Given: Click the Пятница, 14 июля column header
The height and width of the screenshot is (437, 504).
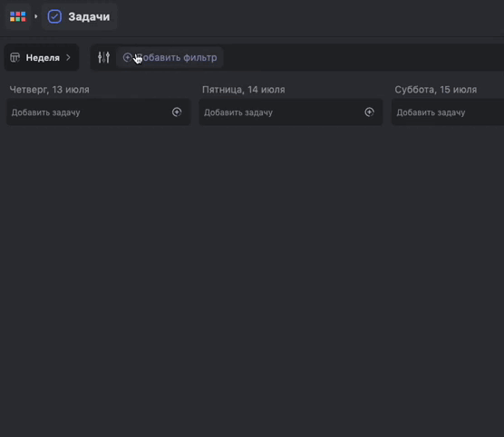Looking at the screenshot, I should click(243, 90).
